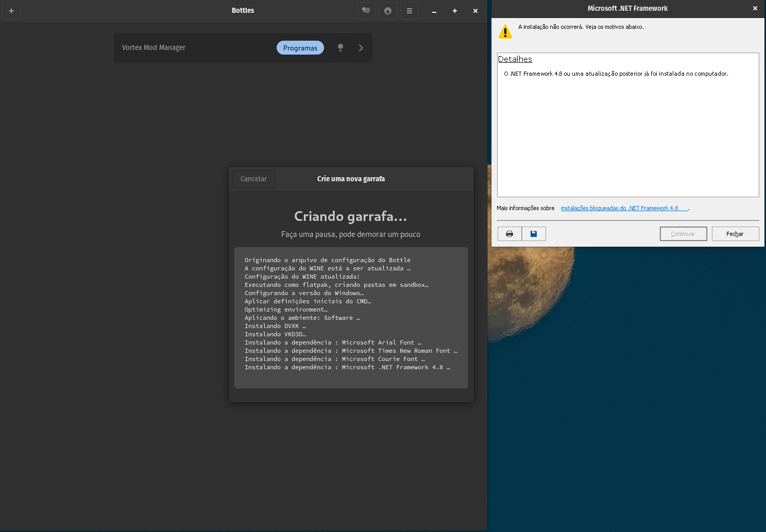
Task: Expand the Detalhes section
Action: (x=515, y=59)
